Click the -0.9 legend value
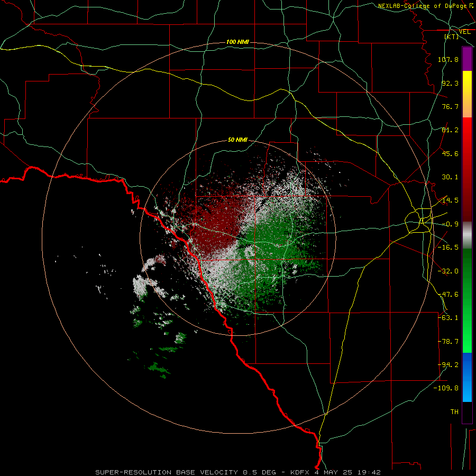The image size is (476, 476). (x=450, y=224)
